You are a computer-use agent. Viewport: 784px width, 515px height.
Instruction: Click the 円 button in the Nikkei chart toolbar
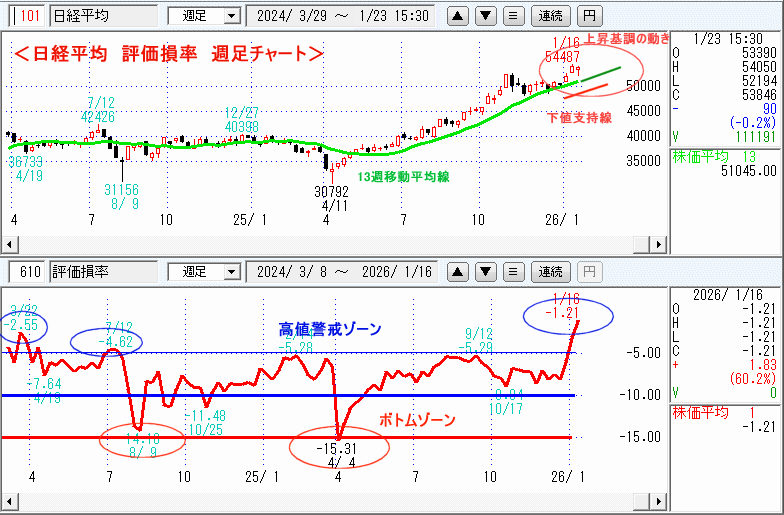tap(590, 16)
